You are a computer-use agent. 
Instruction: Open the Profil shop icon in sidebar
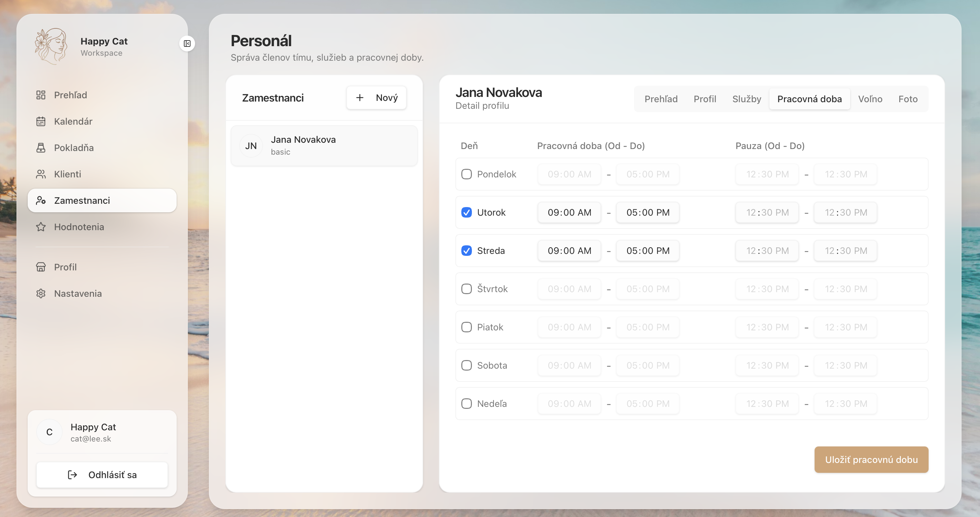(x=41, y=267)
